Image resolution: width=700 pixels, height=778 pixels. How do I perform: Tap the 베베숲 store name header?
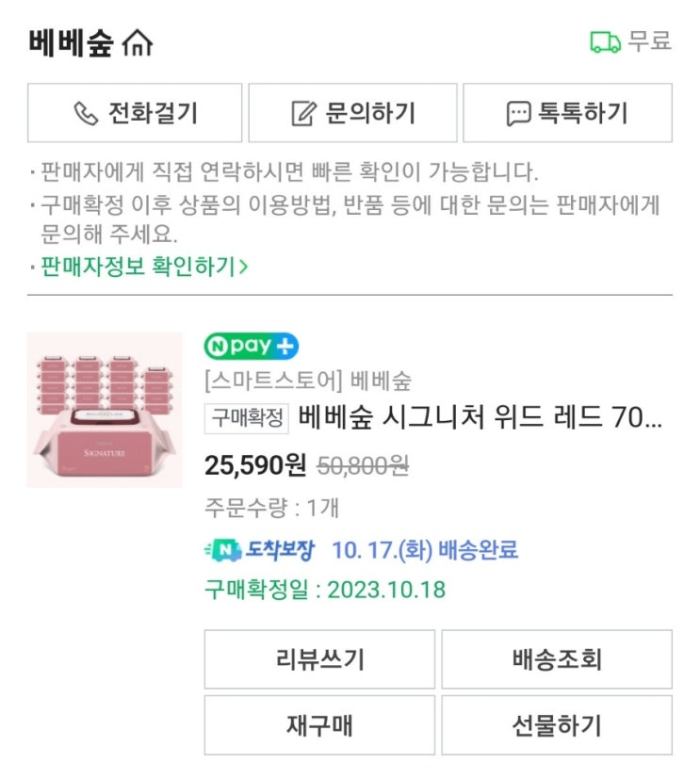(72, 43)
